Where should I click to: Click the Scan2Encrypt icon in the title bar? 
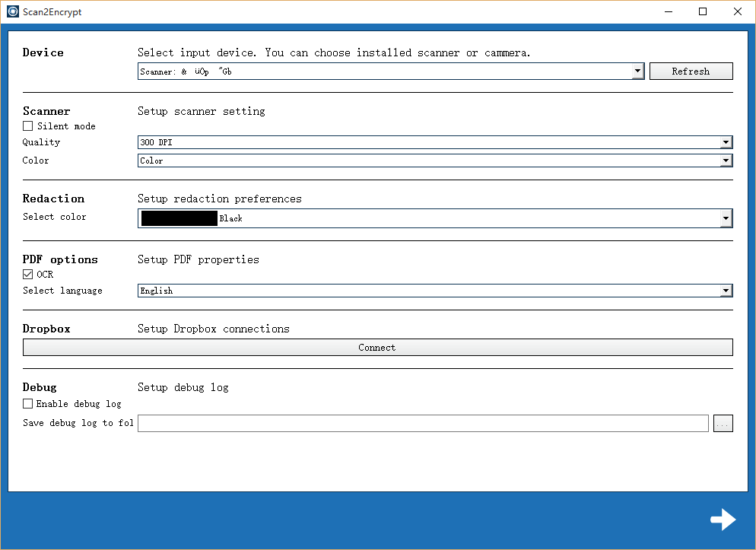point(11,11)
